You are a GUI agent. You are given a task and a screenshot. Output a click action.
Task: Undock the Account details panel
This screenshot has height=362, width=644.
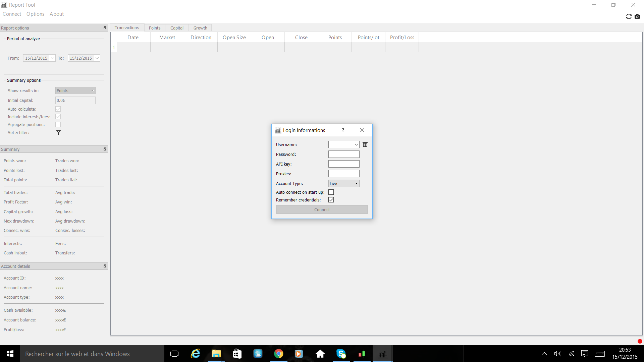[x=105, y=266]
